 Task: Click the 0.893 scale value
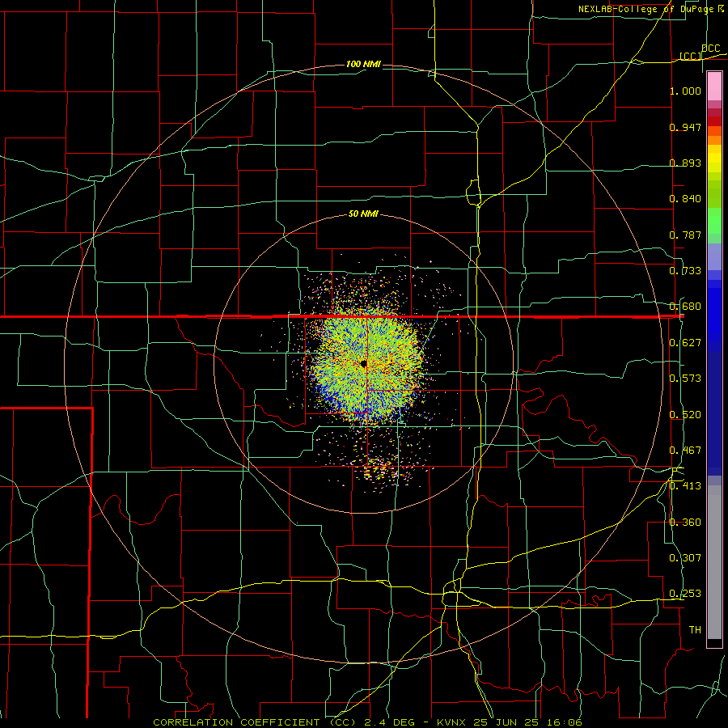click(x=685, y=163)
